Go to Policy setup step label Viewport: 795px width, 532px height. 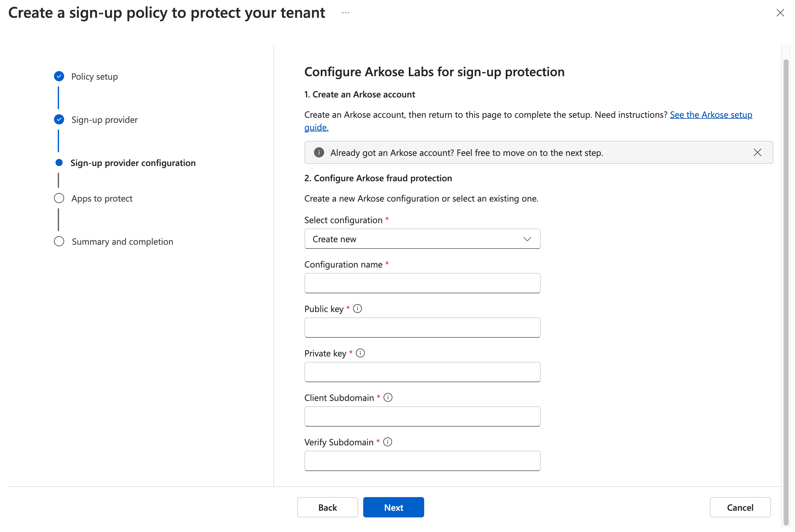pyautogui.click(x=94, y=77)
